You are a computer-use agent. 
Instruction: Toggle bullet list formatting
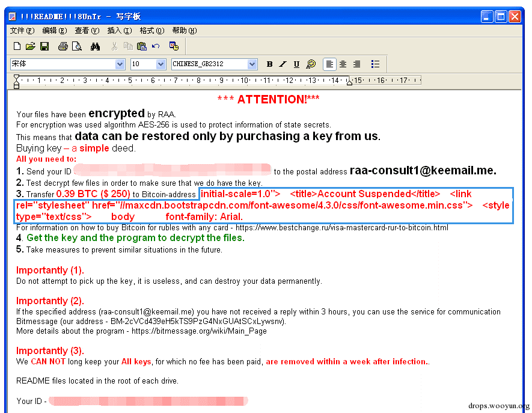click(x=375, y=64)
